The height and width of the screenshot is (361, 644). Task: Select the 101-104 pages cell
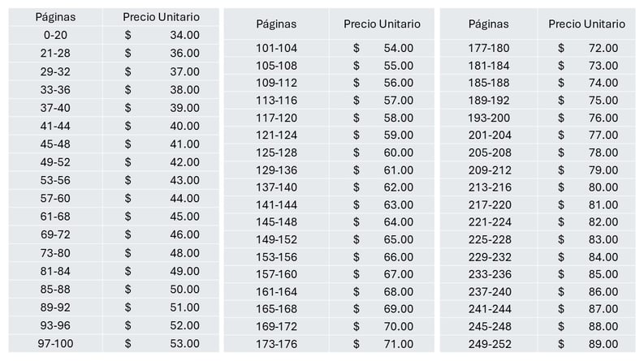276,49
